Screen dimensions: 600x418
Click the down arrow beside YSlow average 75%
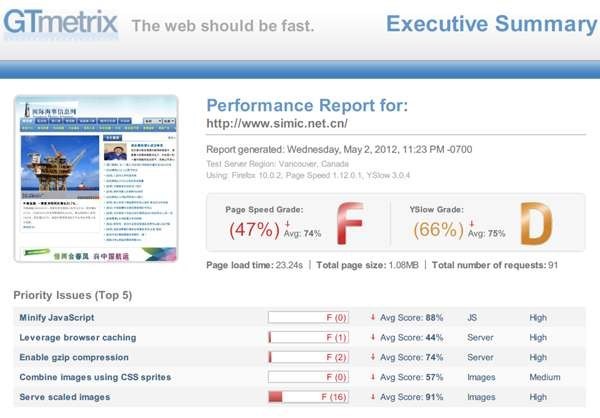tap(471, 224)
